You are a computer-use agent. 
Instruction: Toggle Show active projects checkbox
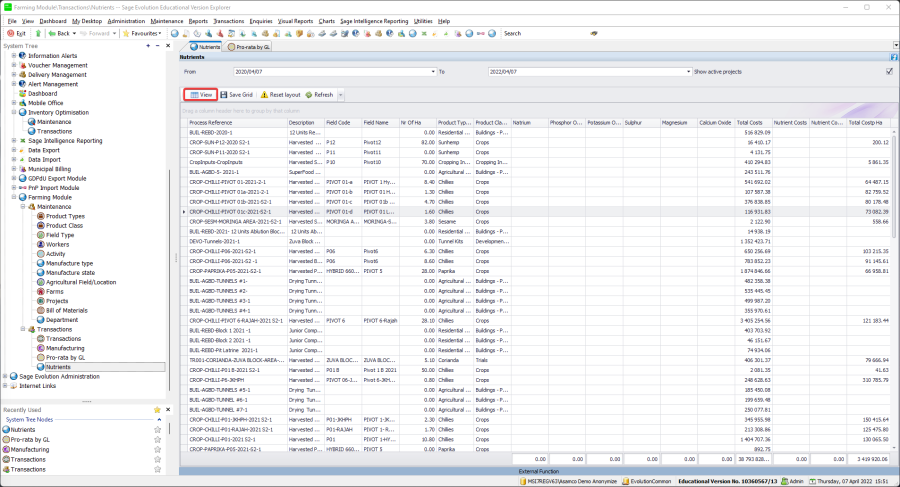coord(889,72)
